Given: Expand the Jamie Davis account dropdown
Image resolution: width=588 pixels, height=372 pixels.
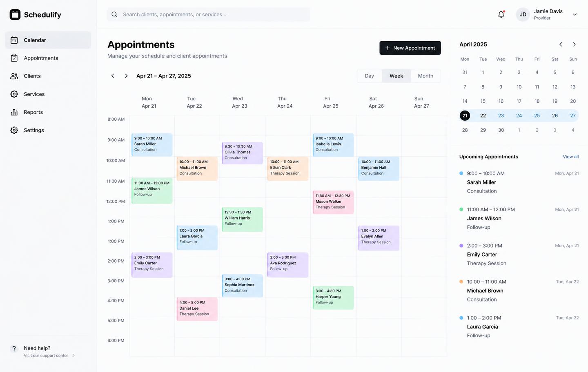Looking at the screenshot, I should [575, 14].
